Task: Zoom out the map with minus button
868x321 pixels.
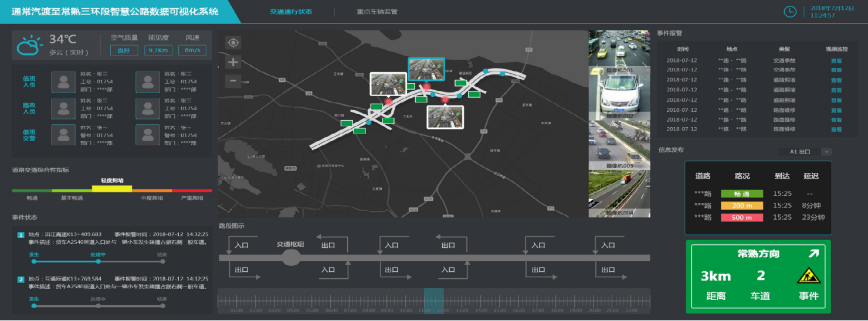Action: [233, 81]
